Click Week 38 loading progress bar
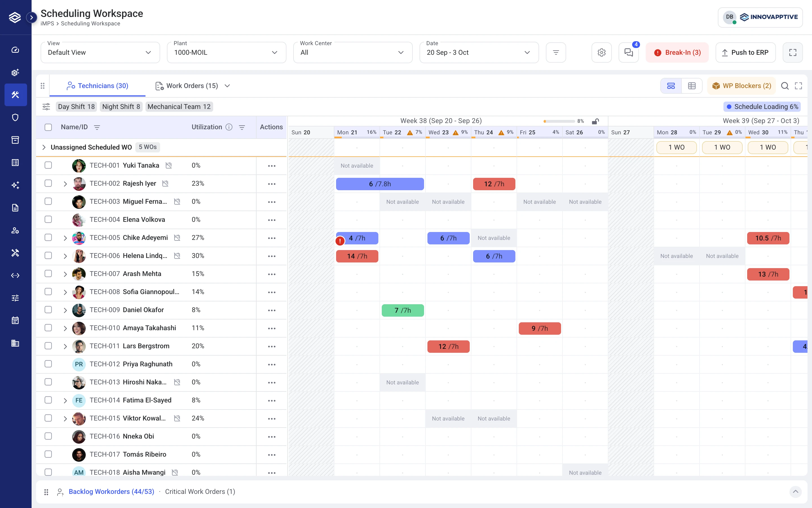 [559, 121]
